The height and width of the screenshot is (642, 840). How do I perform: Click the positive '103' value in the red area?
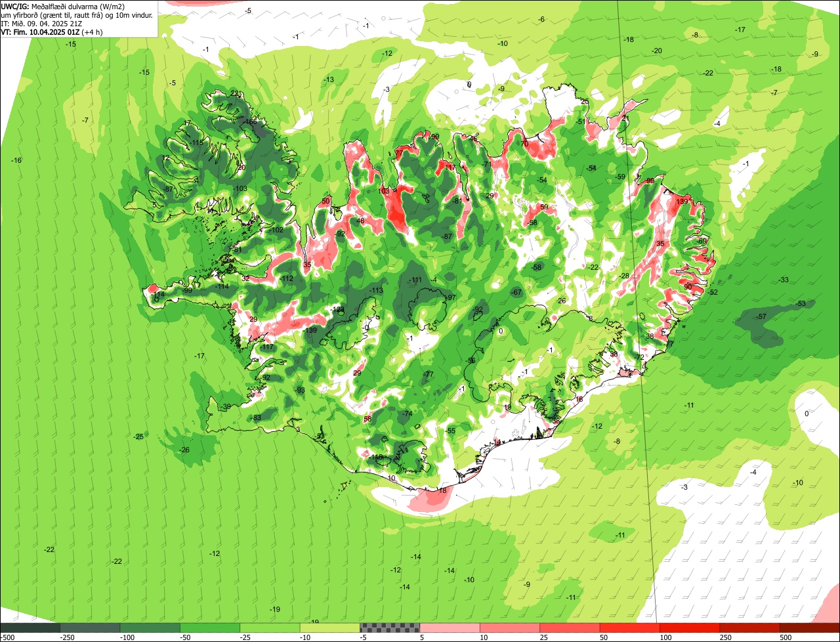(x=385, y=191)
